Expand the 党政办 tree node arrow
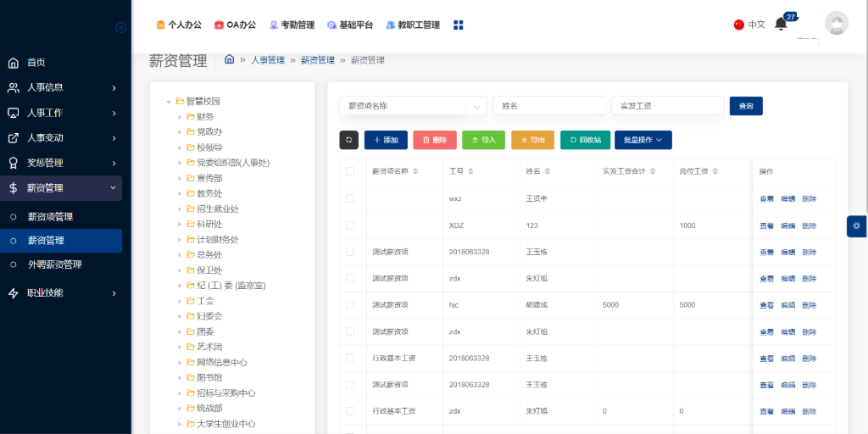The height and width of the screenshot is (434, 868). click(x=180, y=132)
